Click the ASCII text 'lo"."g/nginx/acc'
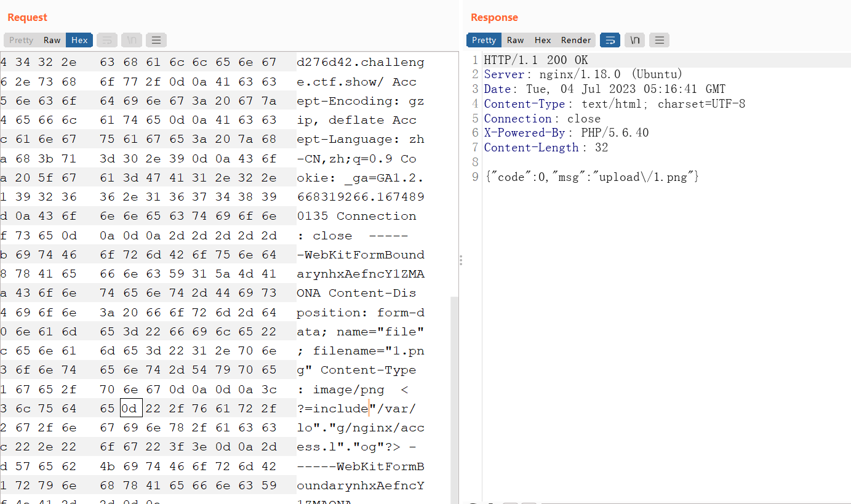This screenshot has width=851, height=504. pos(361,428)
